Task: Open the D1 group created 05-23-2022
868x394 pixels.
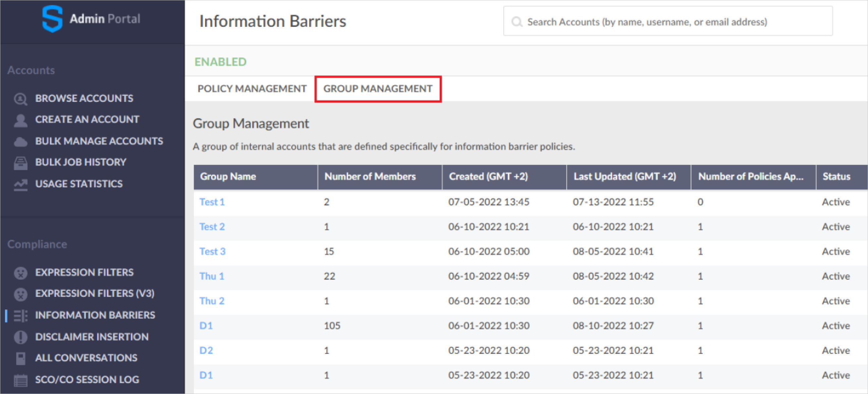Action: point(206,375)
